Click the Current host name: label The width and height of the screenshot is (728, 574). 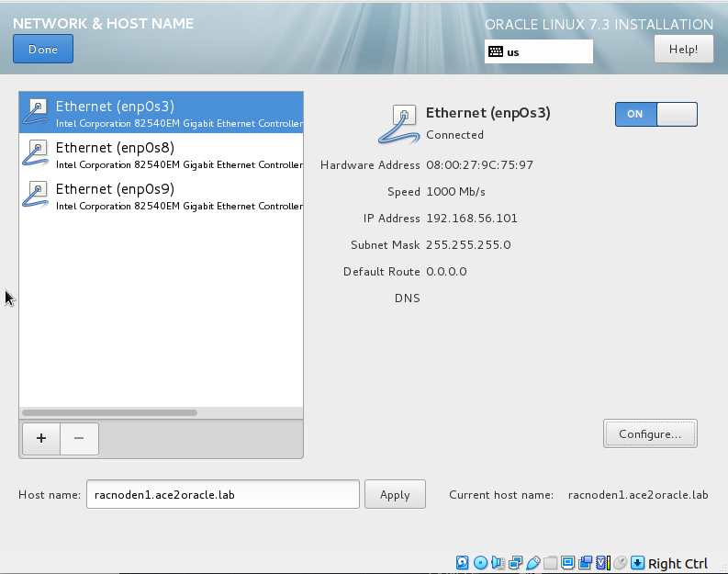[501, 495]
